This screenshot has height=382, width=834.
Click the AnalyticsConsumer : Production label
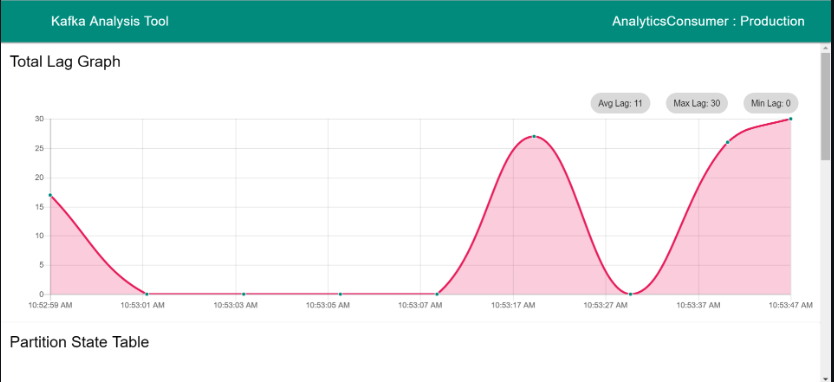(x=708, y=22)
